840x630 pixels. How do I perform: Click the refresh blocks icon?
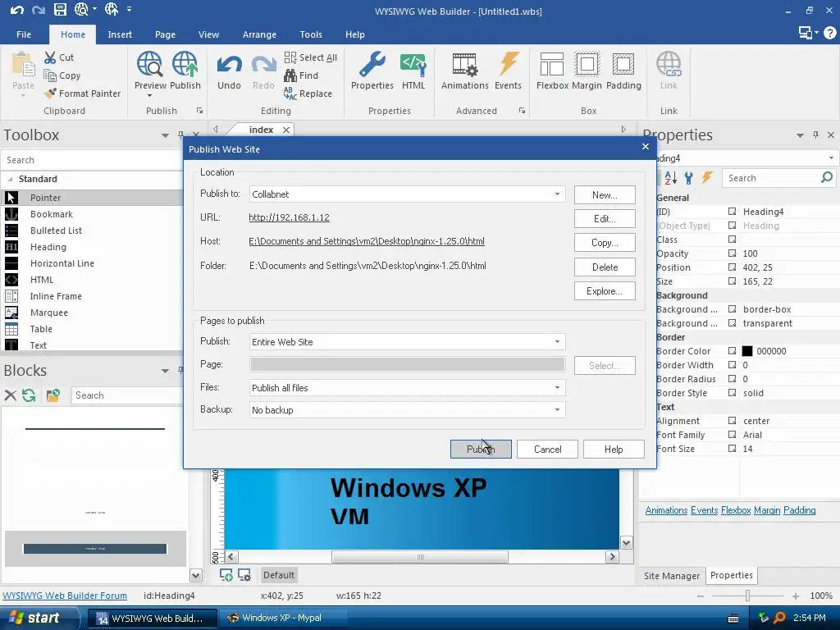click(29, 395)
